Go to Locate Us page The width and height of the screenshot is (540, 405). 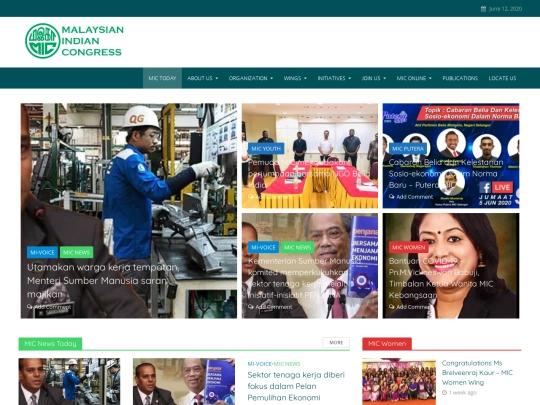pyautogui.click(x=502, y=78)
